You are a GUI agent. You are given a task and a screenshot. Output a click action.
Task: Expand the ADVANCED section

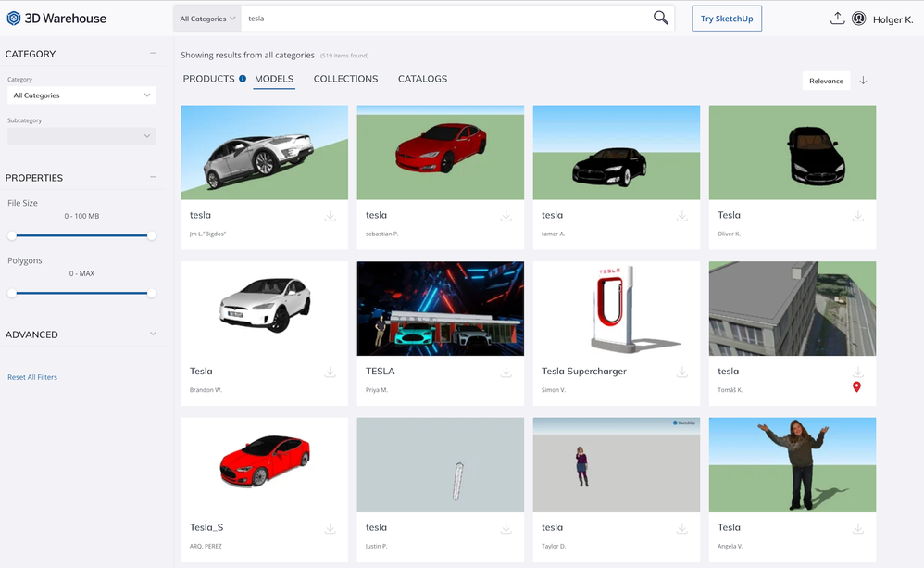pyautogui.click(x=153, y=334)
